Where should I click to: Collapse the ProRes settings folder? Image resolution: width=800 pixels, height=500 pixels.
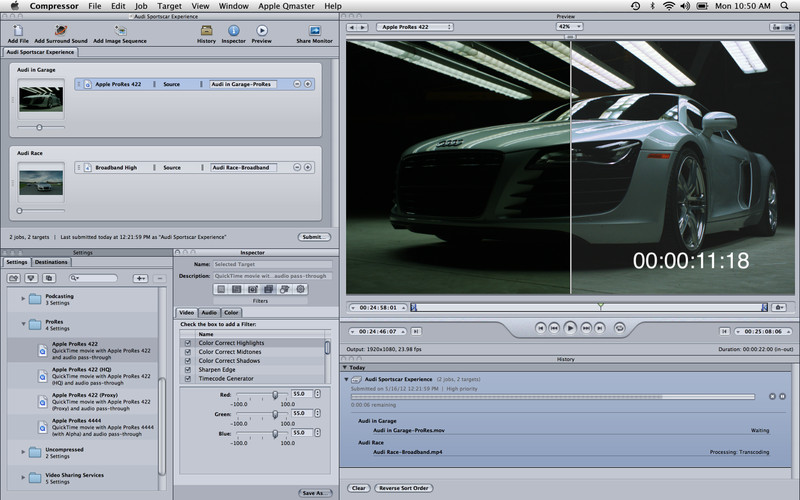click(23, 324)
